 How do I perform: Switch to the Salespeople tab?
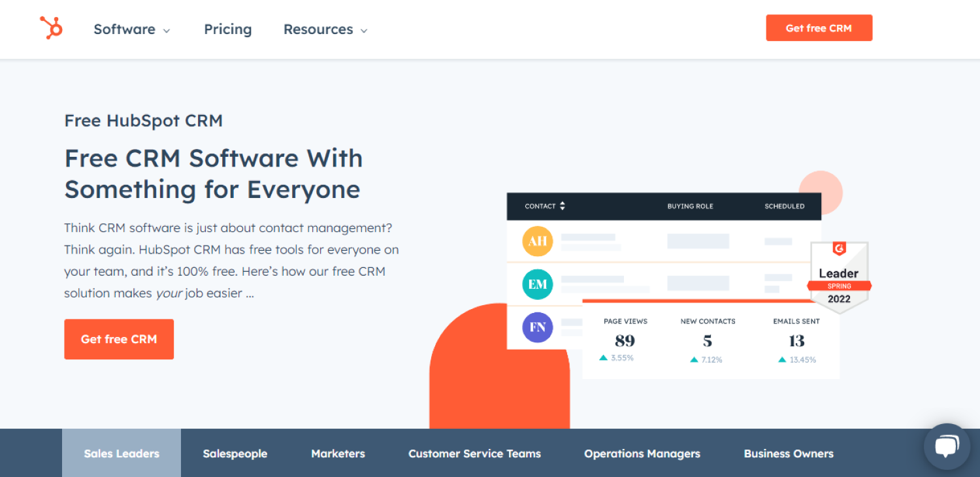coord(235,453)
